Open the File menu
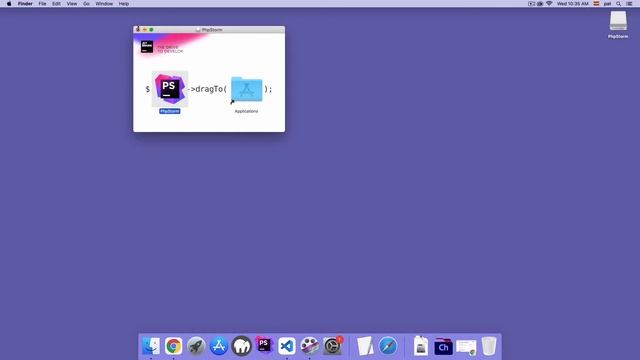This screenshot has width=640, height=360. tap(42, 4)
